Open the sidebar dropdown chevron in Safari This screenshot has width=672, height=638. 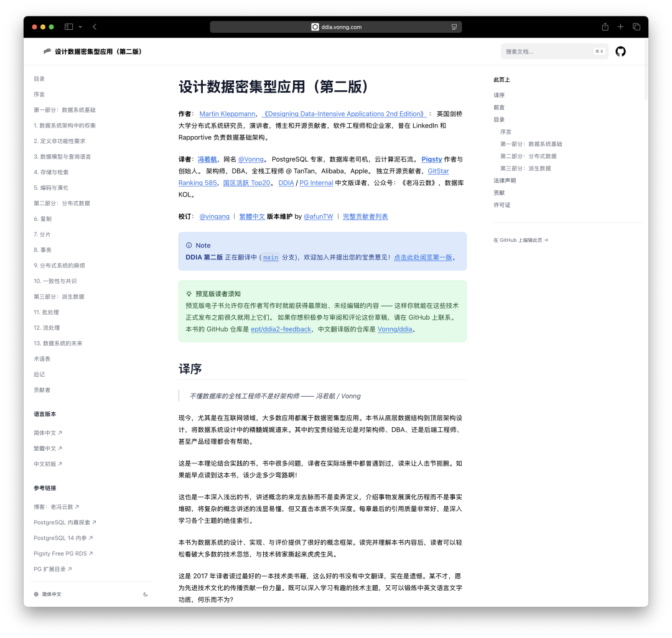click(x=80, y=27)
